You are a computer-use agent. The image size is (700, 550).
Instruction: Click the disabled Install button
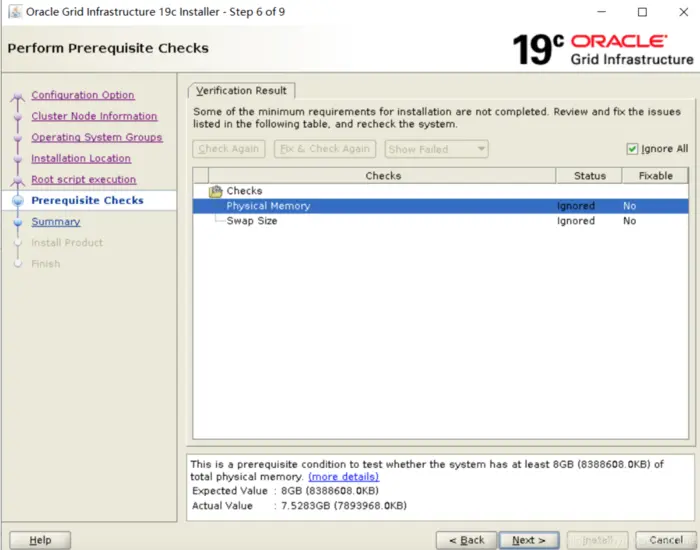tap(598, 540)
